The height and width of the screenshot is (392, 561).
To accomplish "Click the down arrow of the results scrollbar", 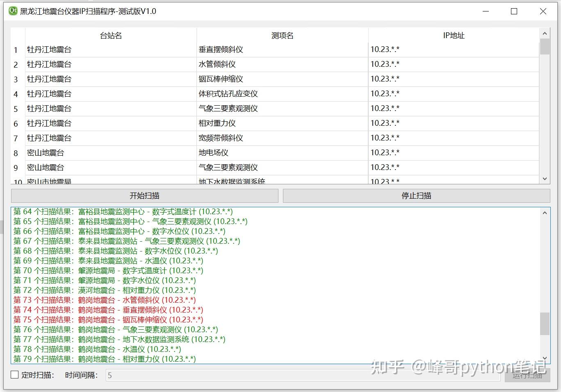I will (x=545, y=358).
